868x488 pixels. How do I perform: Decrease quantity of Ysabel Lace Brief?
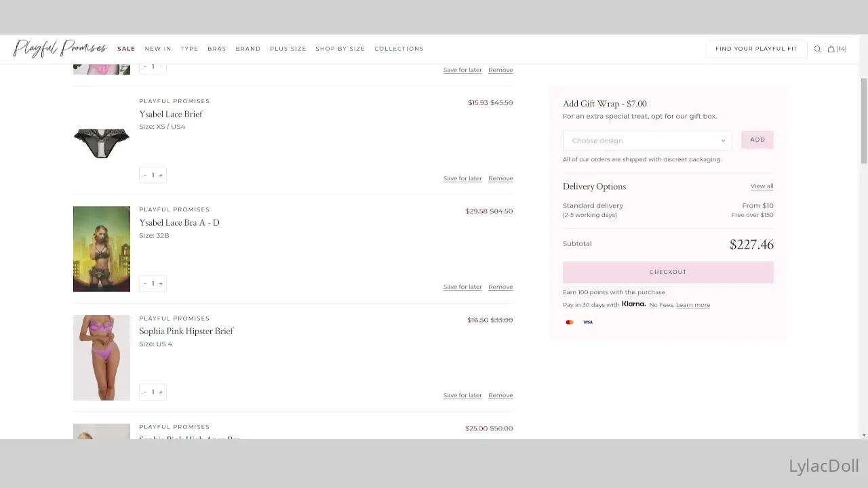pyautogui.click(x=144, y=175)
